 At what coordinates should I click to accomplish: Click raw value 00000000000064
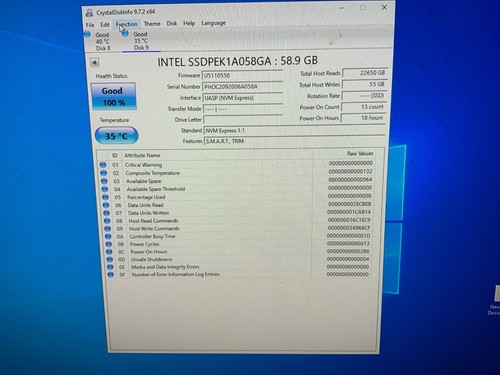(x=350, y=179)
